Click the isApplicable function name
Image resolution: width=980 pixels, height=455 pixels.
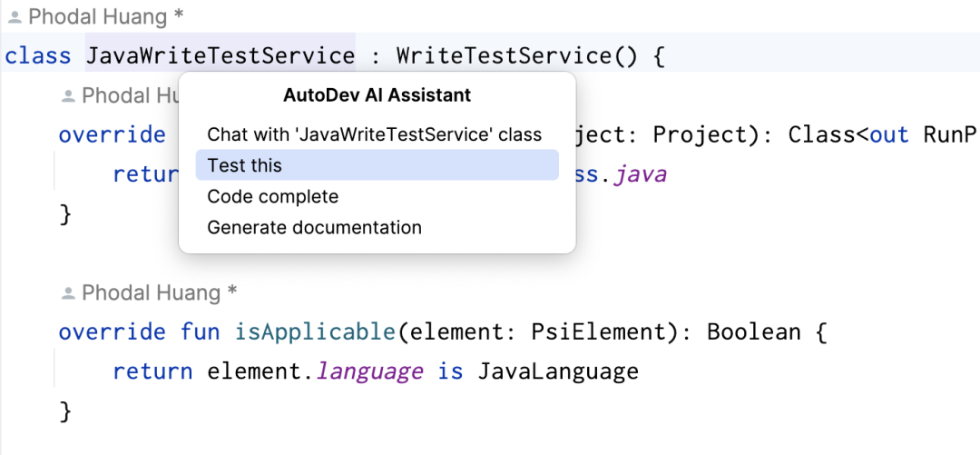coord(315,331)
